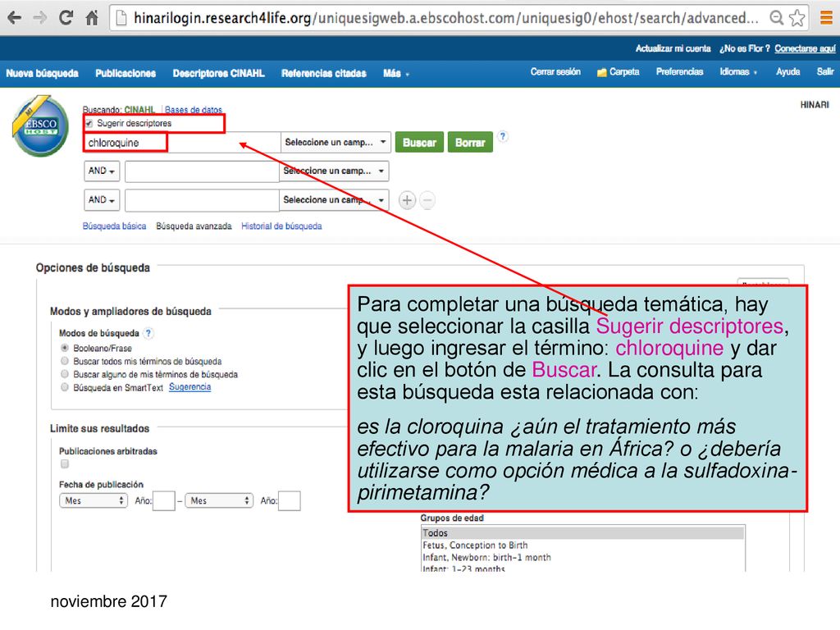Open the end Mes dropdown
Image resolution: width=840 pixels, height=630 pixels.
(218, 500)
